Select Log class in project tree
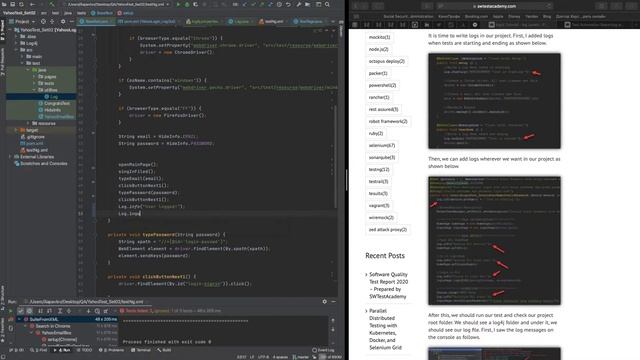 [54, 97]
